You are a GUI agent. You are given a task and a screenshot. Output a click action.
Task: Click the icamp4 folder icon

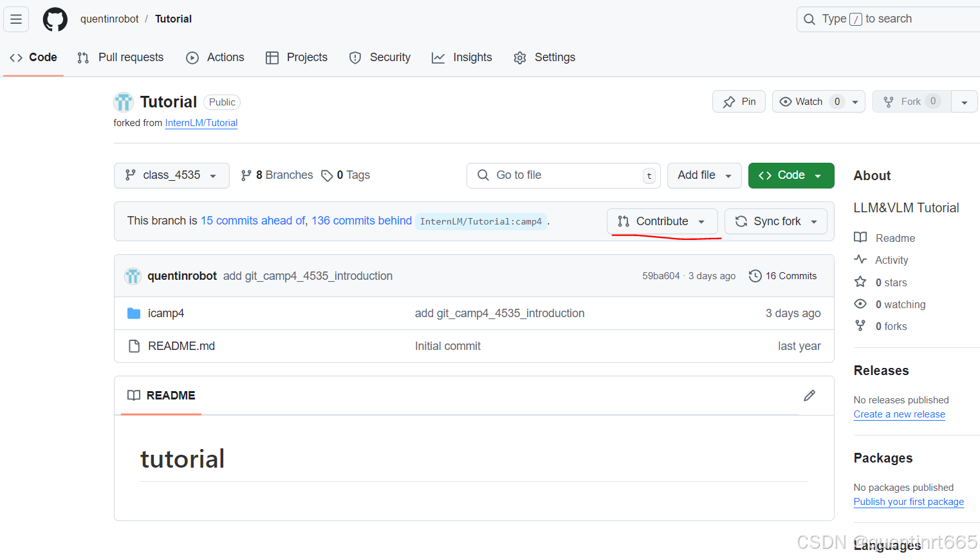[134, 313]
